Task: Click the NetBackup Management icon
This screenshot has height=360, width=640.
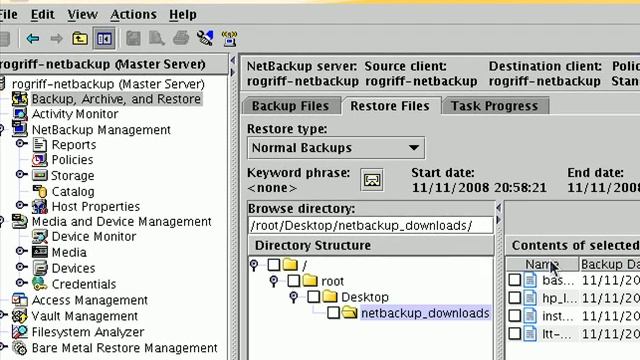Action: pyautogui.click(x=20, y=129)
